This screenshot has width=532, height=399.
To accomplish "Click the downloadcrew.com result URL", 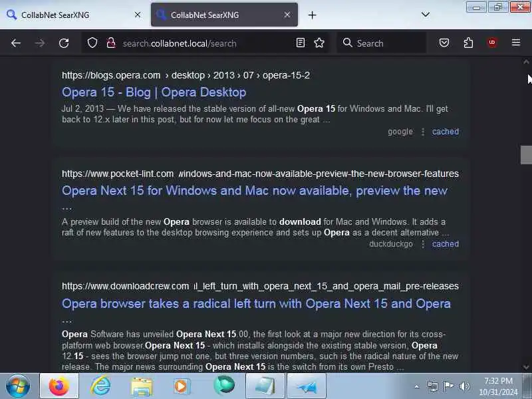I will (260, 286).
